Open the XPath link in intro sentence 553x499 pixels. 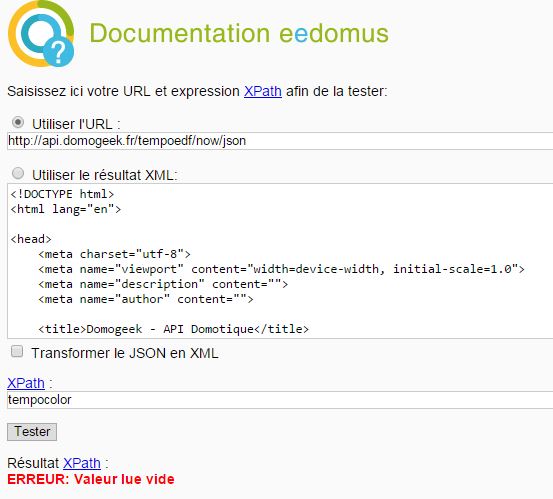(x=263, y=91)
